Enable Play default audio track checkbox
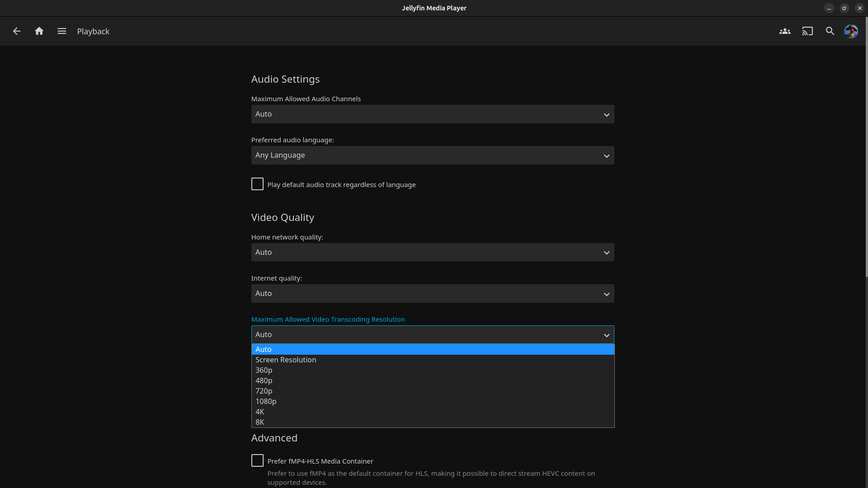 point(257,184)
